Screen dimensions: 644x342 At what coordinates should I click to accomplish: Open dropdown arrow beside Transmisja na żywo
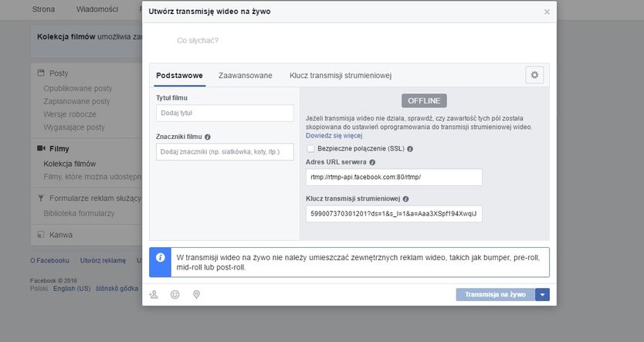point(542,294)
